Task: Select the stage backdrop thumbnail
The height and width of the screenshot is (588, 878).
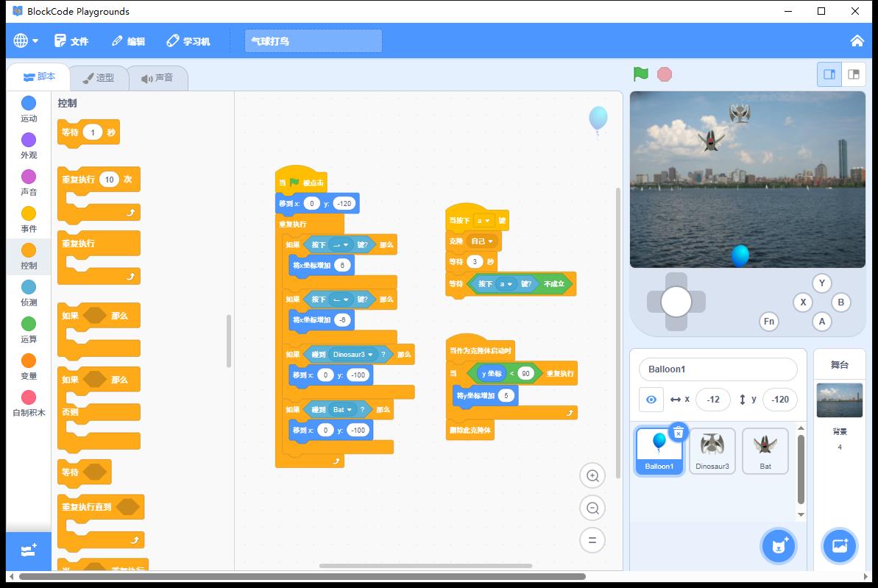Action: 840,400
